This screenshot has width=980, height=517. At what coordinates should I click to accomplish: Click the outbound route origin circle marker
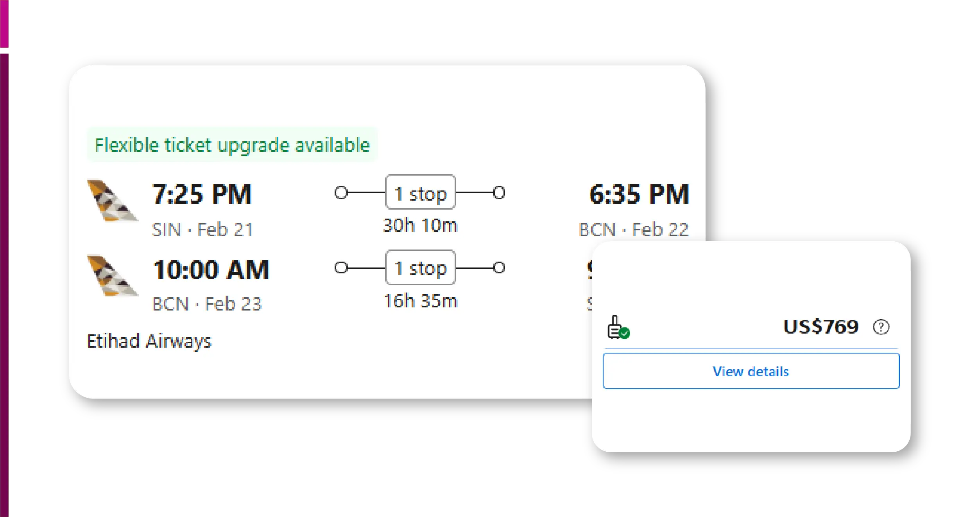pyautogui.click(x=341, y=192)
